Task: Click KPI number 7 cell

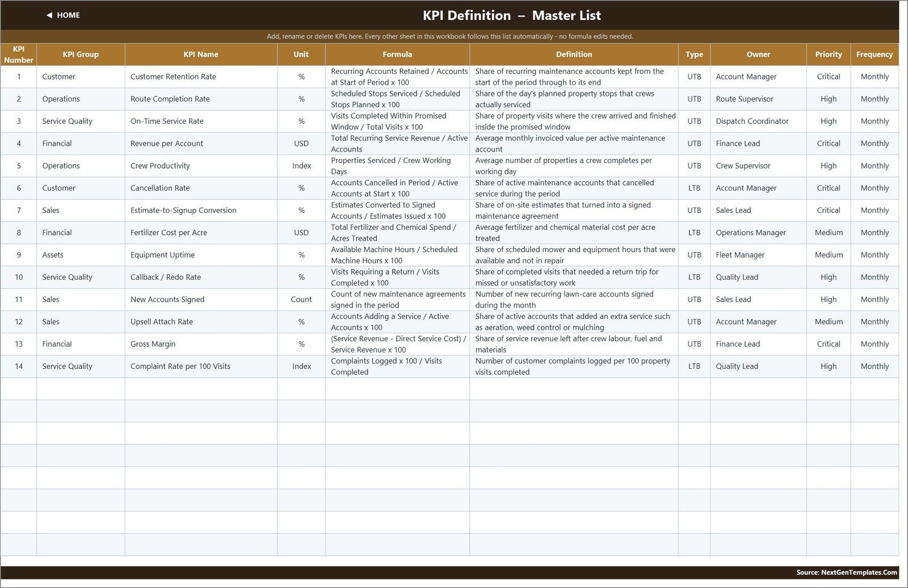Action: coord(19,210)
